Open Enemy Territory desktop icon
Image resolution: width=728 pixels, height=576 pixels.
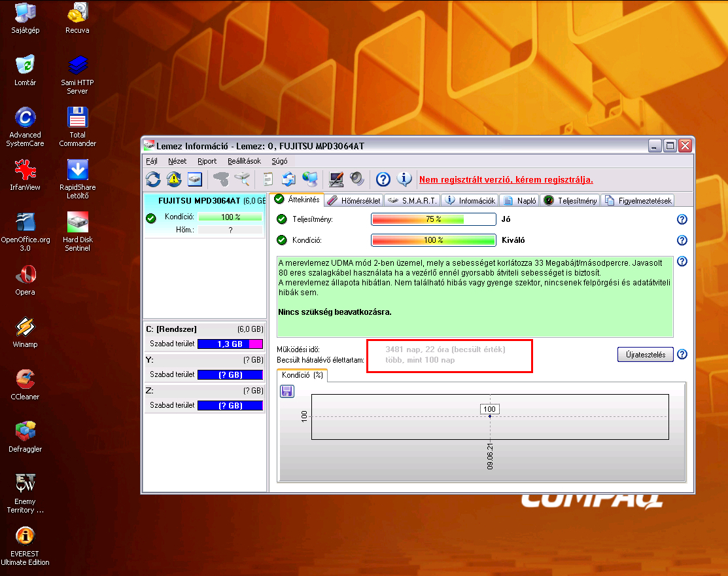25,494
